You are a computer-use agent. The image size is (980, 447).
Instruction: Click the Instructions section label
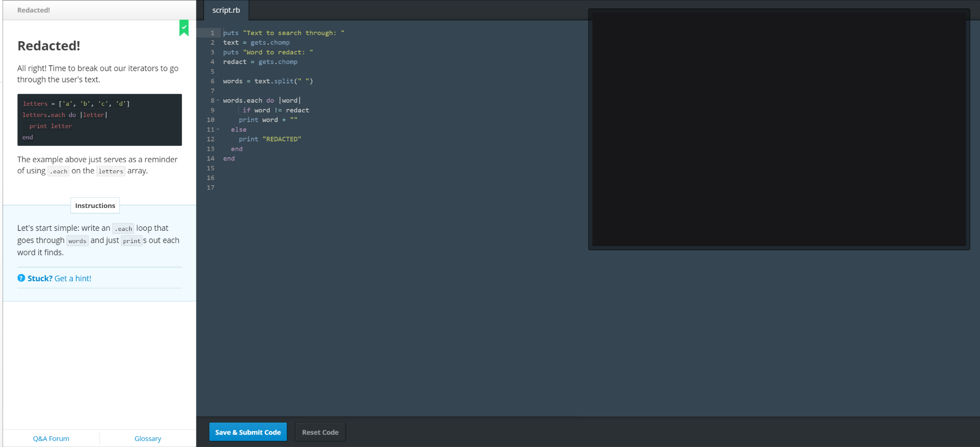95,205
